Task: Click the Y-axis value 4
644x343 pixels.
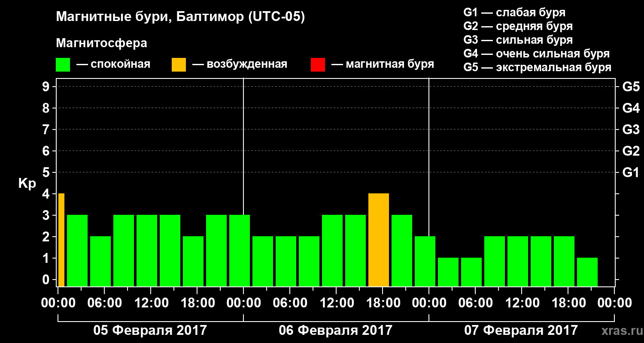Action: 47,194
